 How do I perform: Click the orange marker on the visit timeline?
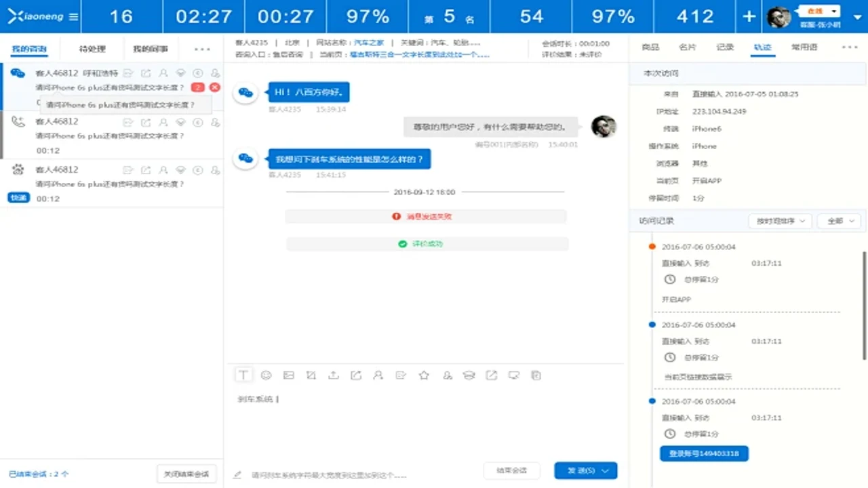point(652,247)
